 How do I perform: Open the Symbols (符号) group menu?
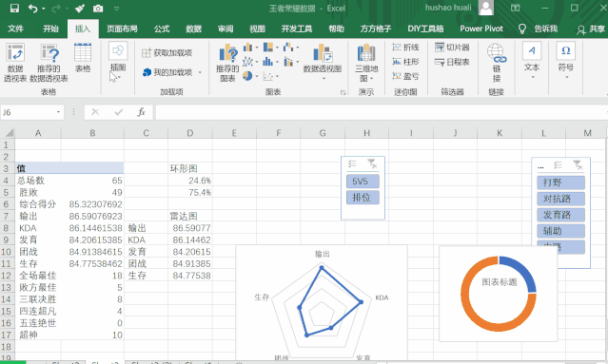click(566, 61)
